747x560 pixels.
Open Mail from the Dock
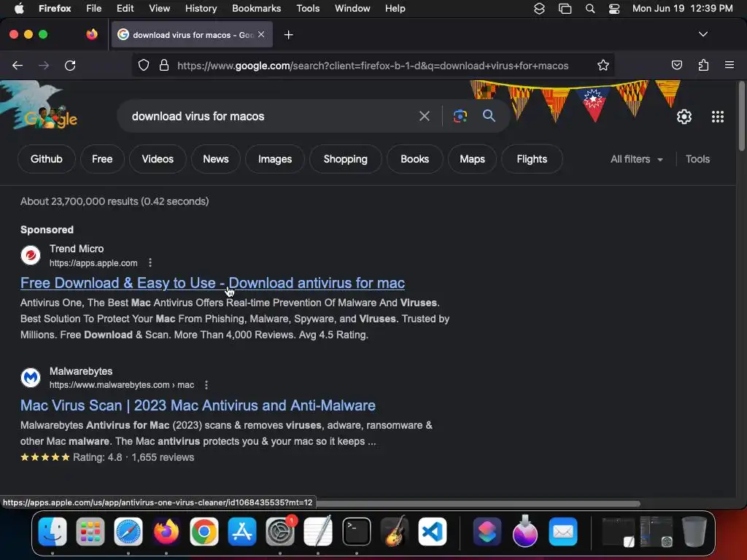563,531
